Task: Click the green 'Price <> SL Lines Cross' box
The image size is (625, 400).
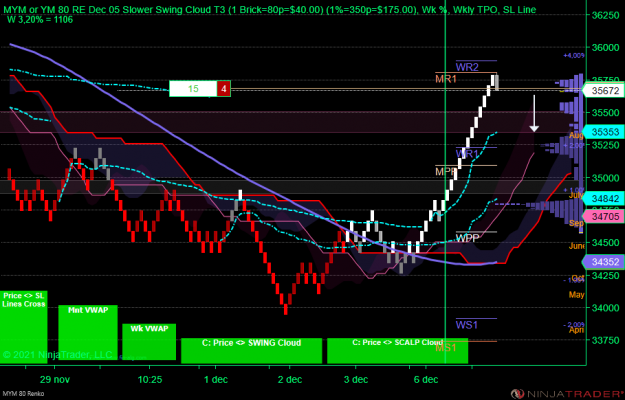Action: coord(24,327)
